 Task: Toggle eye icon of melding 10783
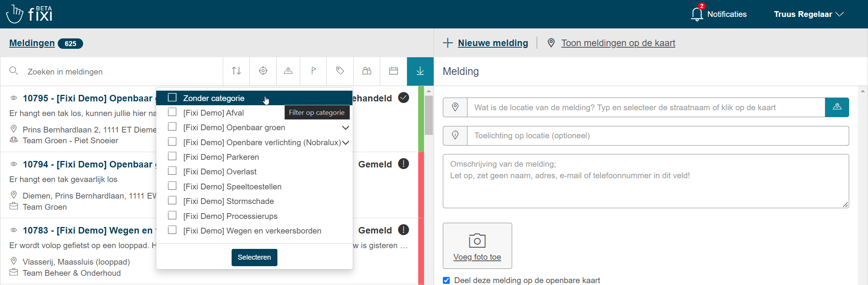click(x=13, y=230)
